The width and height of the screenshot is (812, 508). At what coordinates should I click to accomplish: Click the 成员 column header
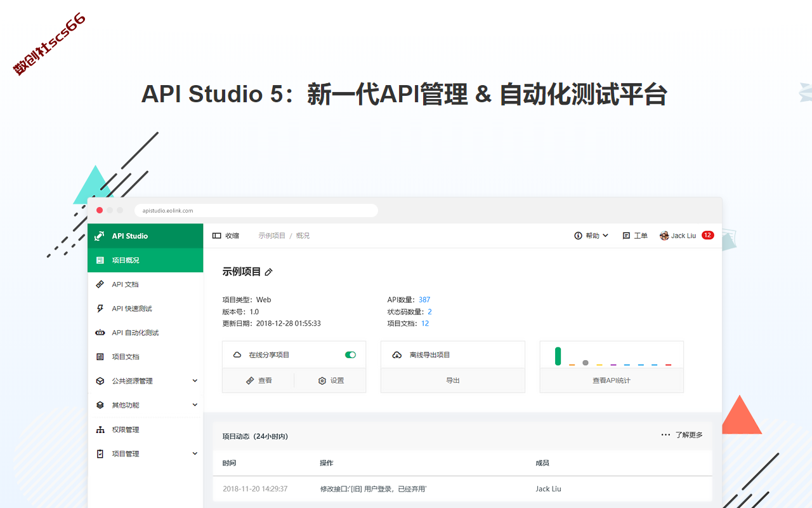coord(542,463)
